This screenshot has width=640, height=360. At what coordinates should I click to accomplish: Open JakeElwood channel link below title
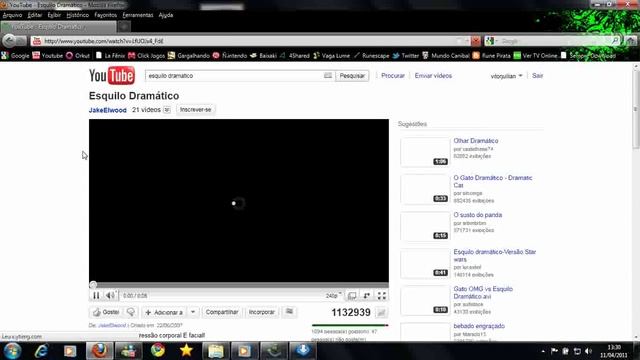108,110
